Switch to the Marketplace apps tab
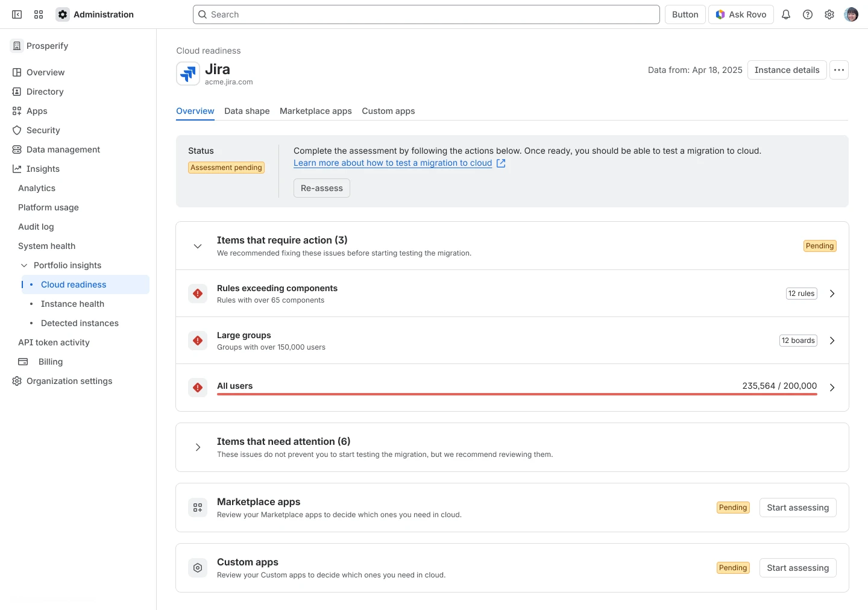 point(316,111)
